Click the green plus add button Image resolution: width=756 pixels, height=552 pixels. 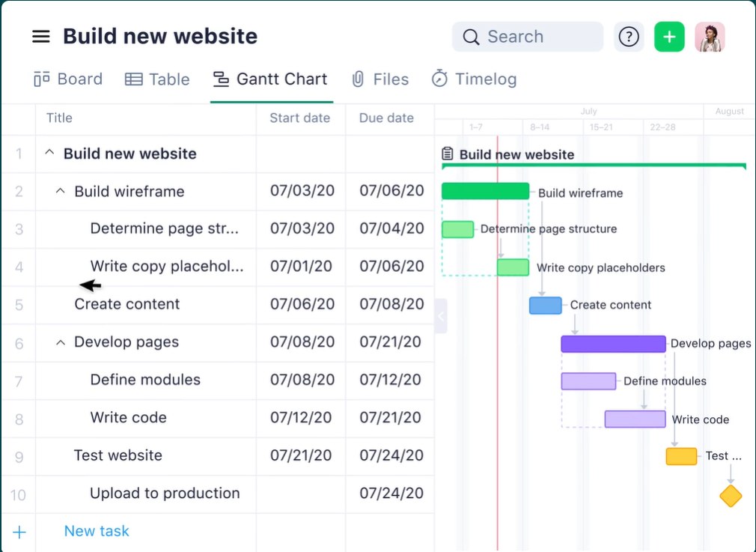pyautogui.click(x=669, y=37)
